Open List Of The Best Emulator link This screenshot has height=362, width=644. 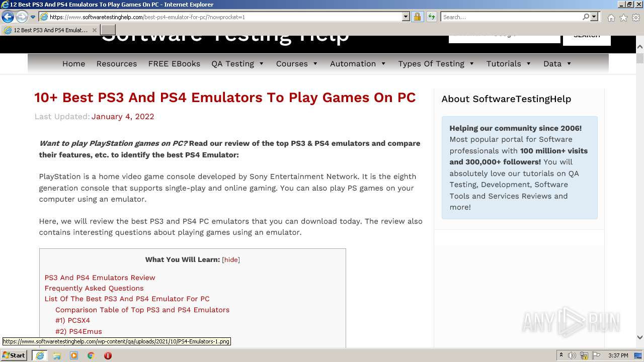point(127,299)
